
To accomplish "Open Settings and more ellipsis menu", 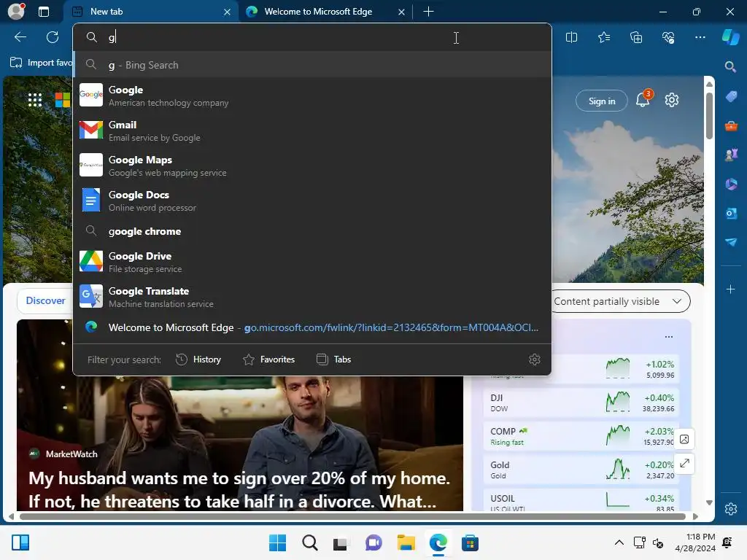I will (x=700, y=37).
